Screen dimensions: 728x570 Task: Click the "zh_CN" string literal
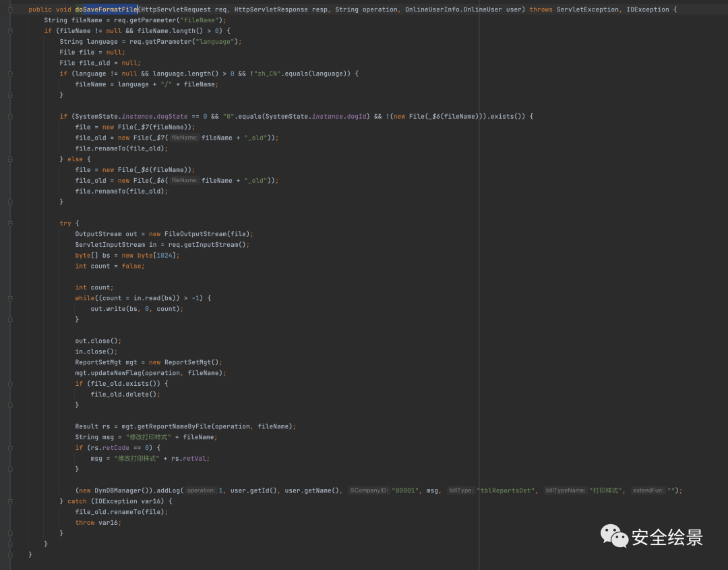pos(268,74)
